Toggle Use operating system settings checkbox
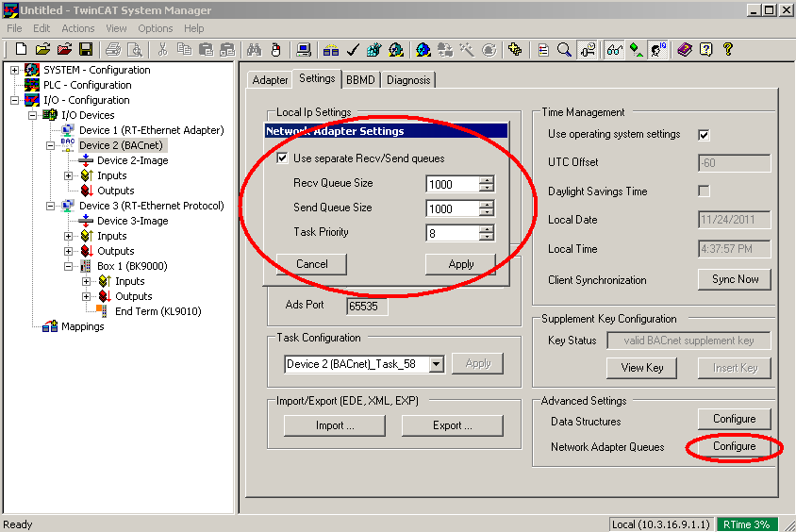The image size is (796, 532). tap(704, 135)
